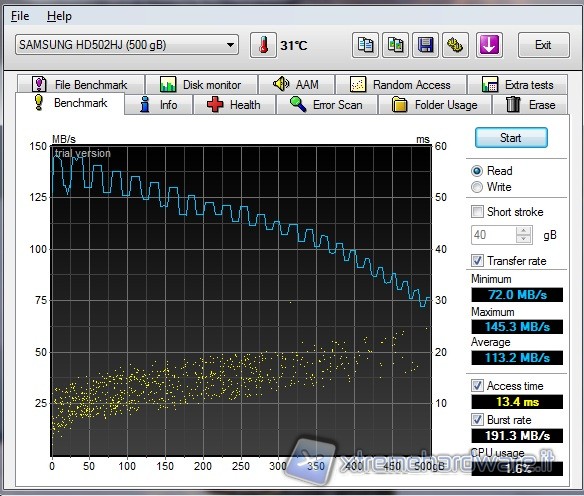This screenshot has width=584, height=496.
Task: Click the Start benchmark button
Action: tap(511, 138)
